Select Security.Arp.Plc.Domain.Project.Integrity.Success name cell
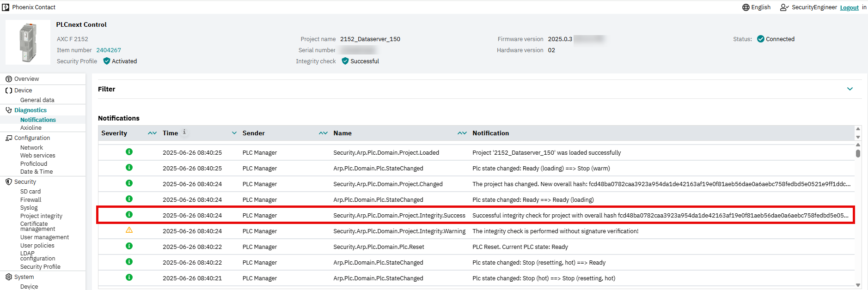Image resolution: width=868 pixels, height=290 pixels. click(x=399, y=216)
